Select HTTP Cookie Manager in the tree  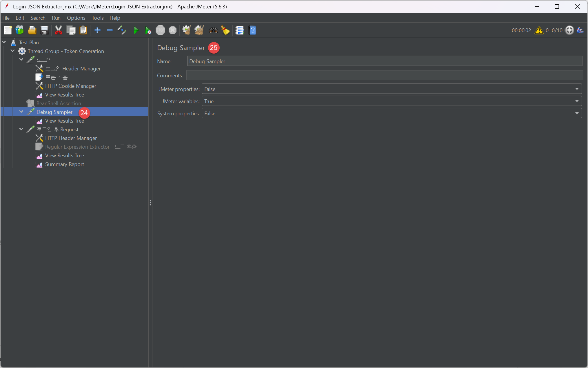[x=70, y=86]
